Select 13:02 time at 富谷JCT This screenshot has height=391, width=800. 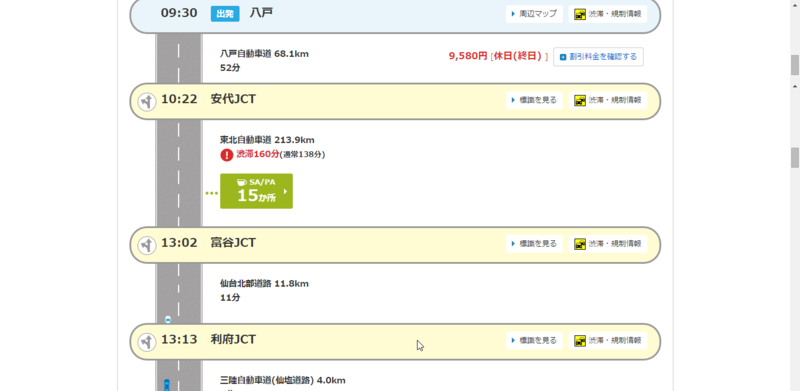tap(179, 243)
